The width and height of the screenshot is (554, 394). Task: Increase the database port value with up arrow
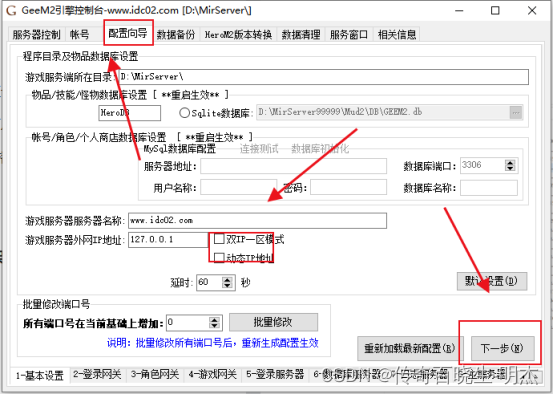pyautogui.click(x=510, y=162)
